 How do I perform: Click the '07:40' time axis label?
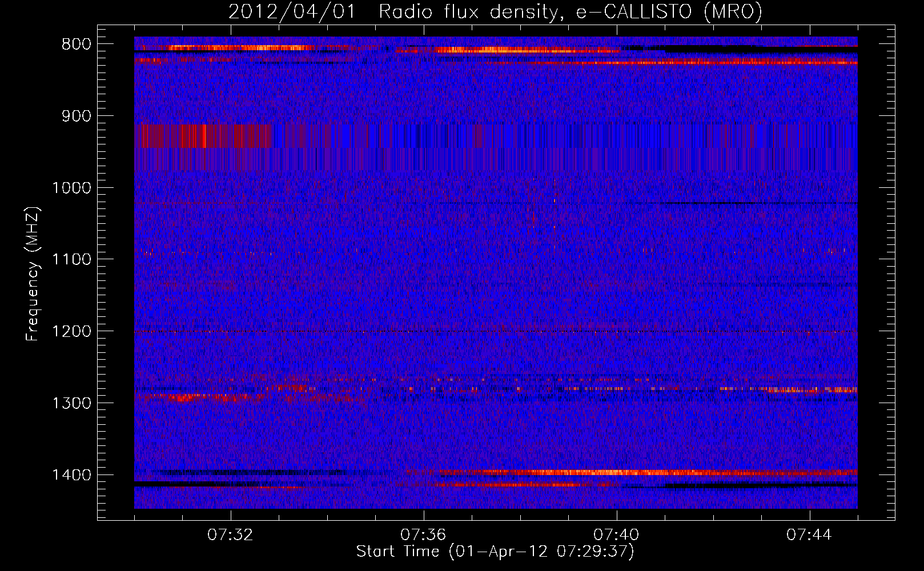click(617, 535)
